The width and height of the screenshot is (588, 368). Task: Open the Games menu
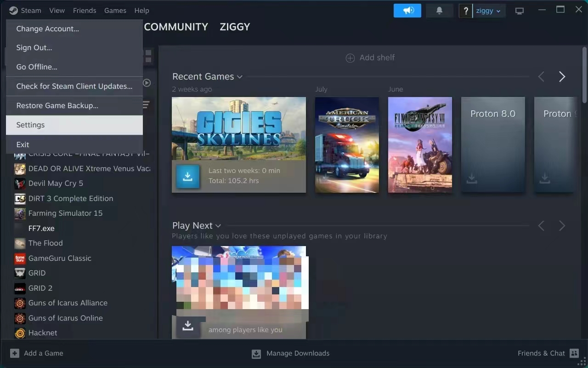115,10
